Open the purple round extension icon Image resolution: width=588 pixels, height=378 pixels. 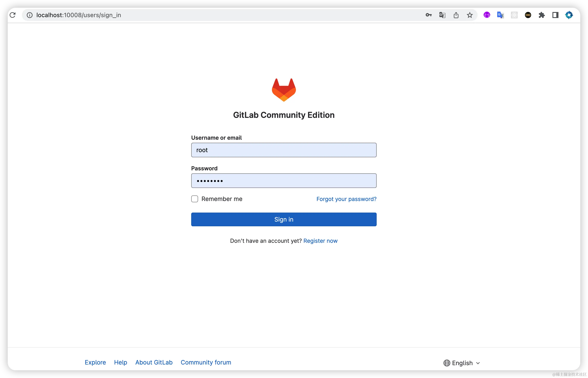click(x=487, y=15)
